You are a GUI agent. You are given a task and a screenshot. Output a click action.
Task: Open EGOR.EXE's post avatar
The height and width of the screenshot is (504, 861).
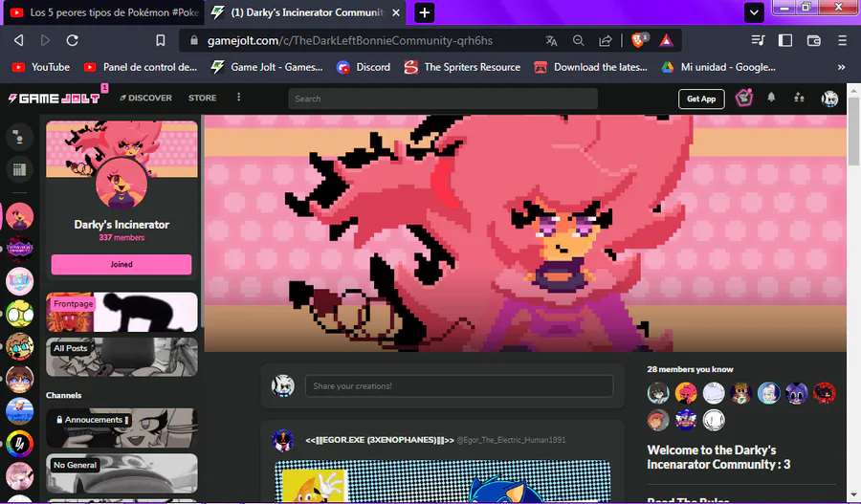pyautogui.click(x=283, y=440)
